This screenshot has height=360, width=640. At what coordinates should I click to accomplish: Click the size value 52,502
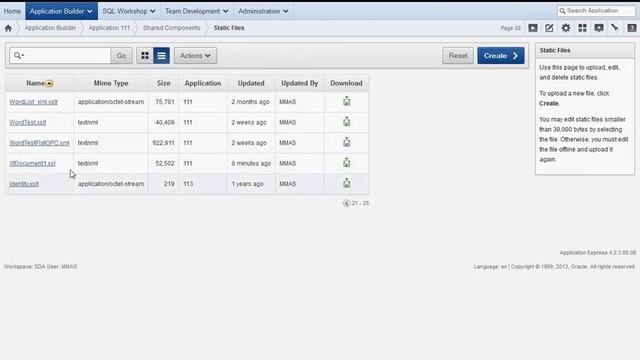coord(164,163)
